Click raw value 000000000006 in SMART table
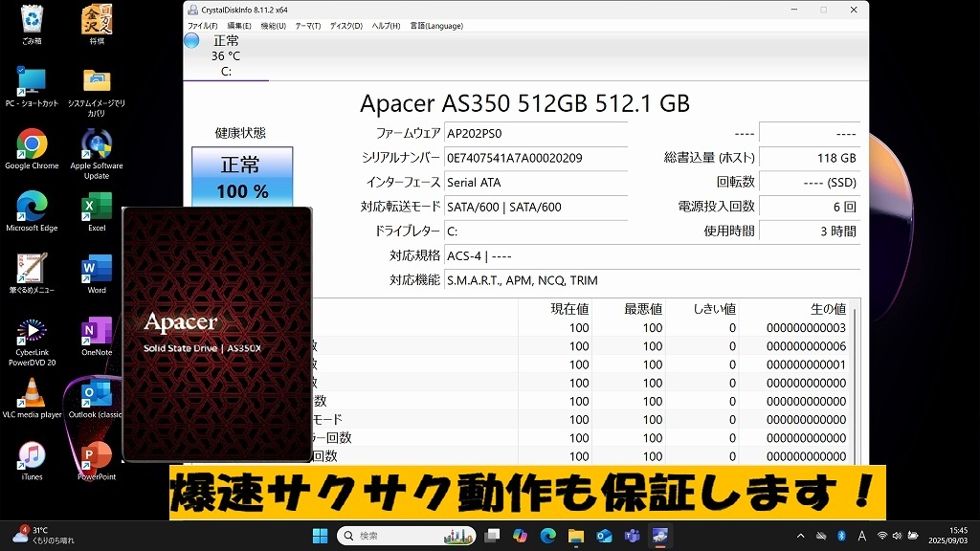Image resolution: width=980 pixels, height=551 pixels. click(806, 346)
